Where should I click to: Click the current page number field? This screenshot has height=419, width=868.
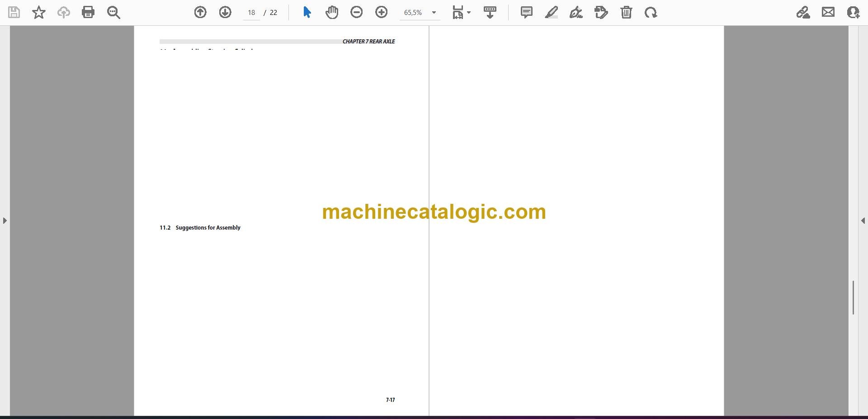[251, 13]
